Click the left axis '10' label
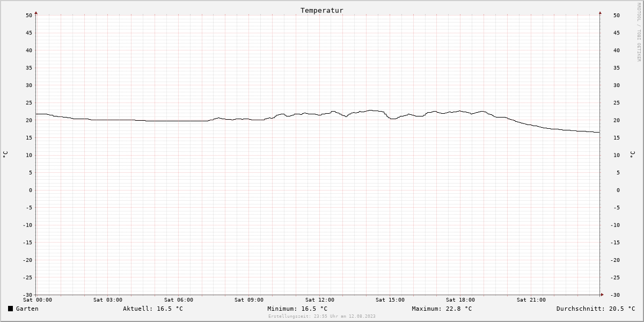The image size is (644, 322). tap(29, 155)
